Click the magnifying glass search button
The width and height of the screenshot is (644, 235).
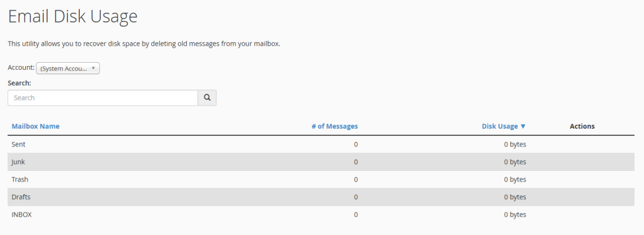point(207,97)
